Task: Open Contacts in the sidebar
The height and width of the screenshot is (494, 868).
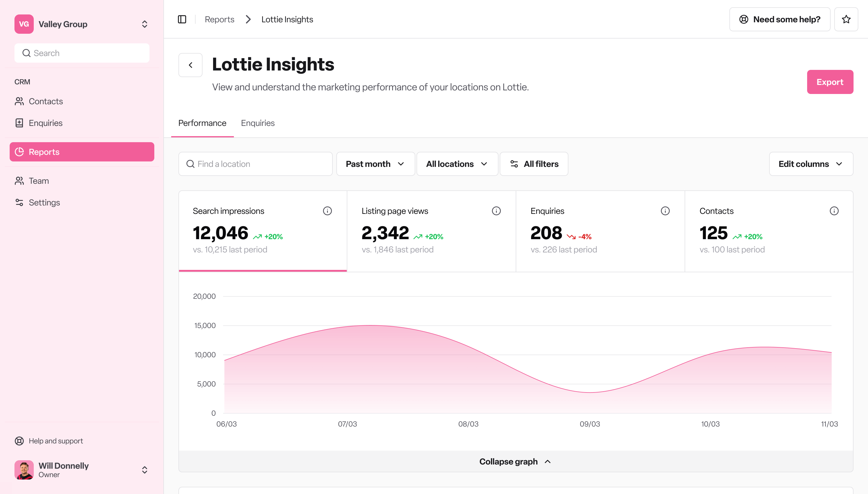Action: (82, 102)
